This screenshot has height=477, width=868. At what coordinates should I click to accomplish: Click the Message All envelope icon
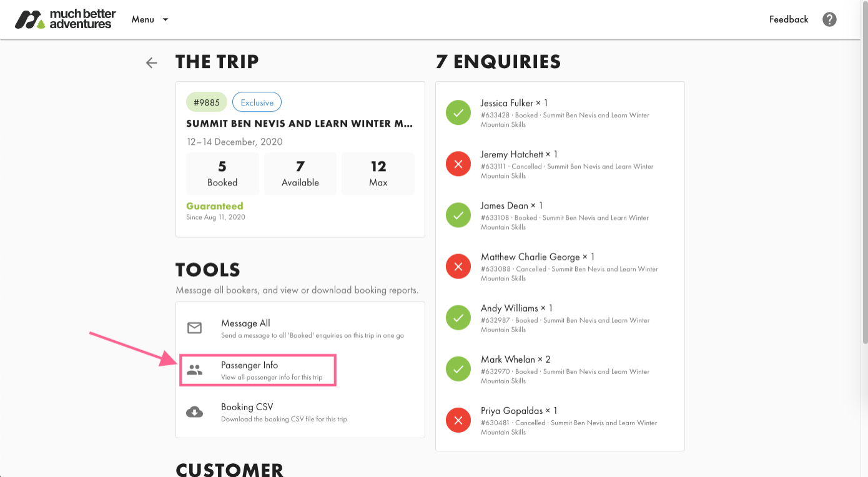coord(195,328)
